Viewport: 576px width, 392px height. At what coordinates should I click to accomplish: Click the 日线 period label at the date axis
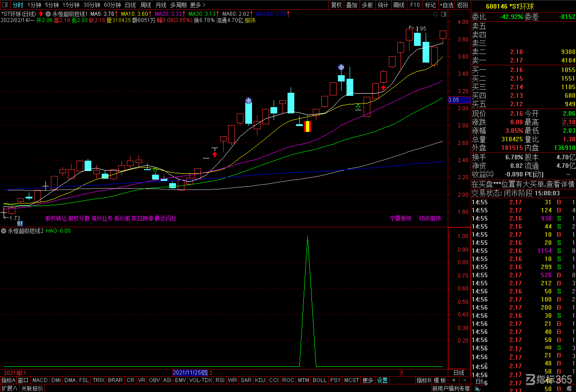click(x=459, y=373)
